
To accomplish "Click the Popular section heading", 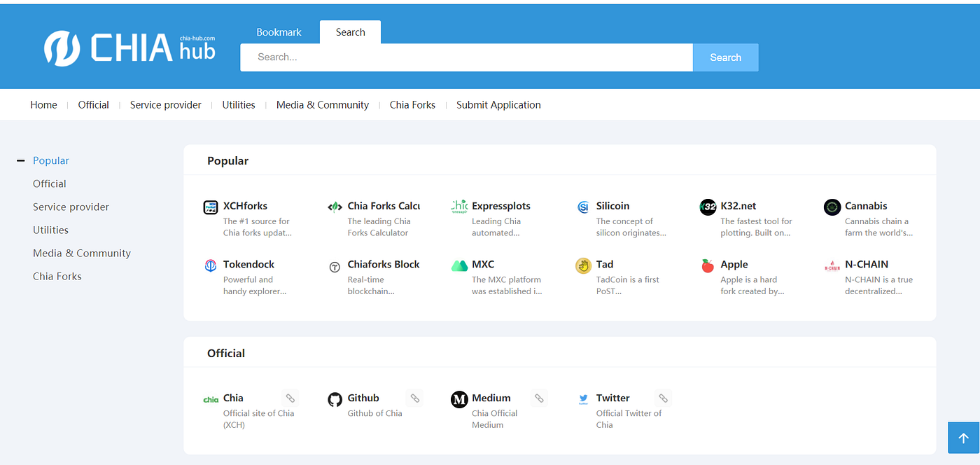I will (x=227, y=160).
